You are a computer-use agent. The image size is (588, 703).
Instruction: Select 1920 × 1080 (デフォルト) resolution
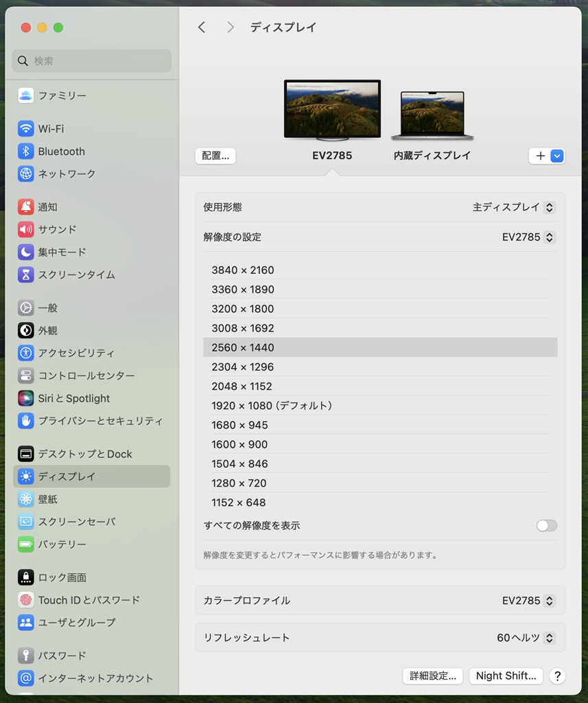coord(380,405)
